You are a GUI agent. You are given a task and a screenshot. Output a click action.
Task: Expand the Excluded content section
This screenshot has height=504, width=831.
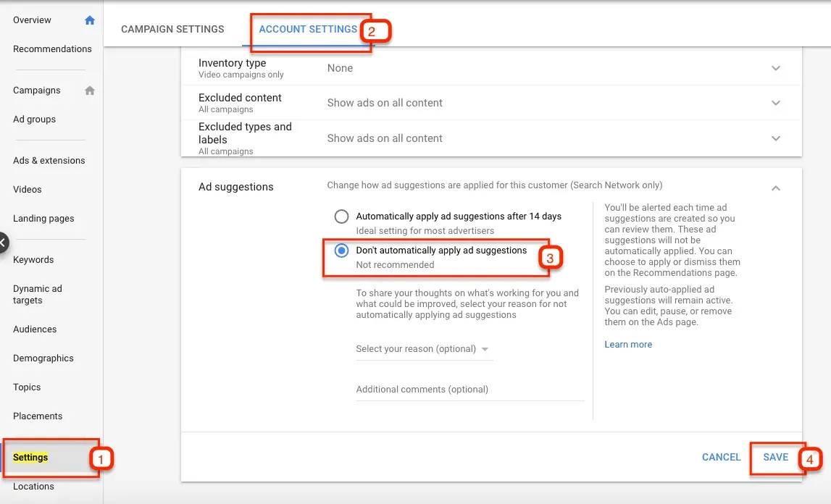coord(775,102)
